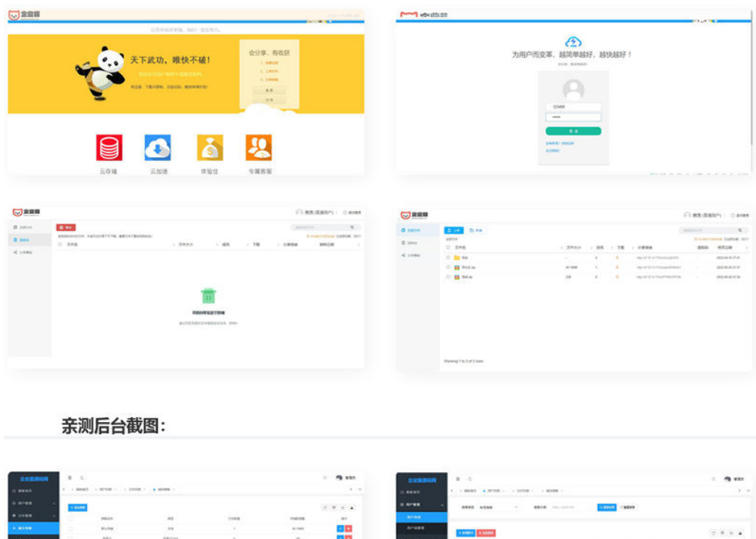
Task: Open the search type dropdown in right admin panel
Action: pyautogui.click(x=499, y=507)
